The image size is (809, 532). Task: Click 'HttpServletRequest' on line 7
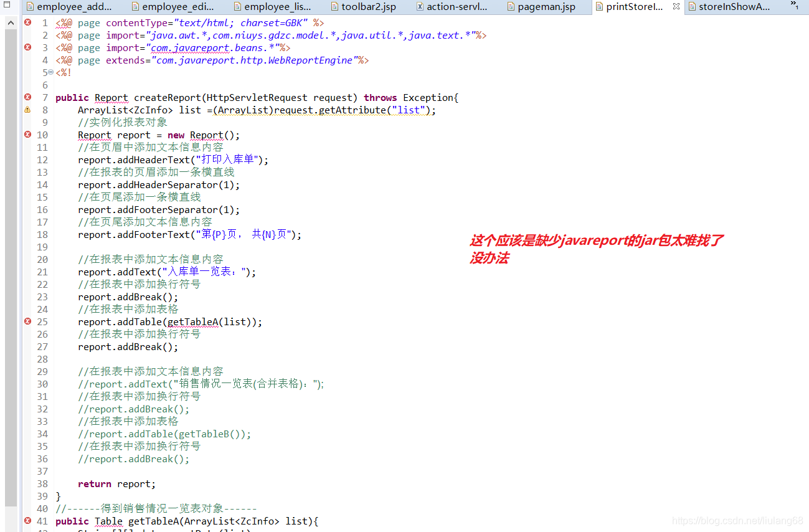[257, 98]
